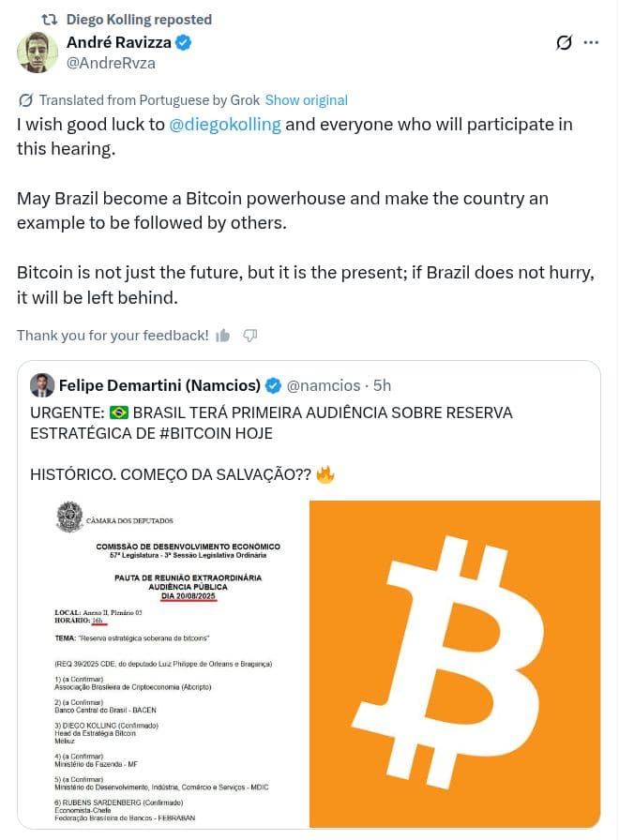Give positive feedback with the thumbs up icon

pyautogui.click(x=222, y=335)
